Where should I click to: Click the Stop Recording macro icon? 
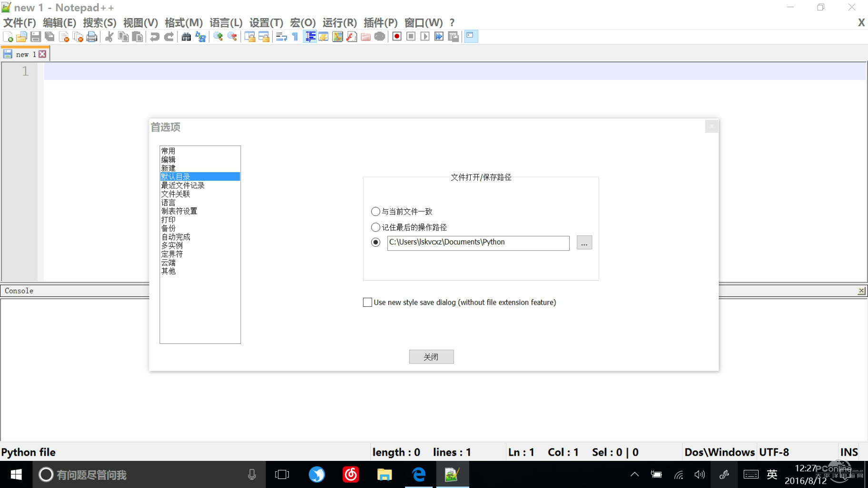[x=411, y=37]
